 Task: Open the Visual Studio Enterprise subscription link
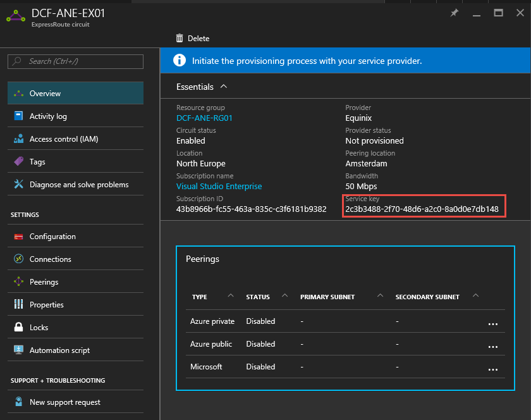click(x=219, y=187)
